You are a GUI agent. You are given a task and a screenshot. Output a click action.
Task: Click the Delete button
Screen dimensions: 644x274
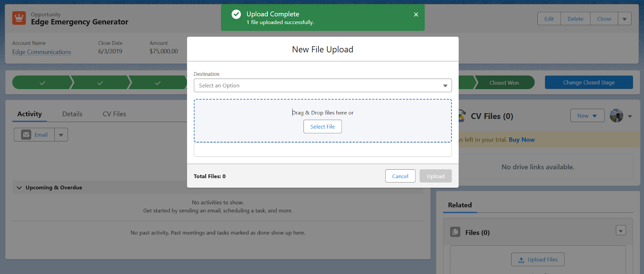(x=575, y=19)
